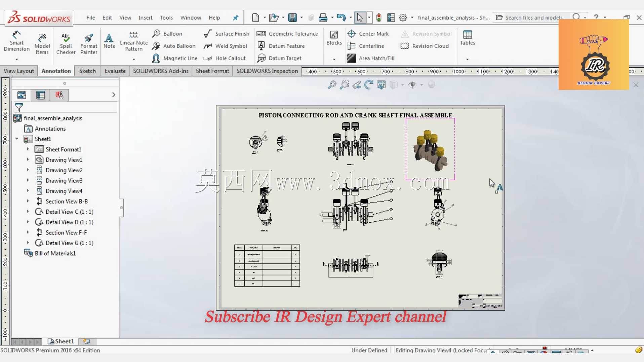Add a Hole Callout
Screen dimensions: 644x362
point(225,58)
